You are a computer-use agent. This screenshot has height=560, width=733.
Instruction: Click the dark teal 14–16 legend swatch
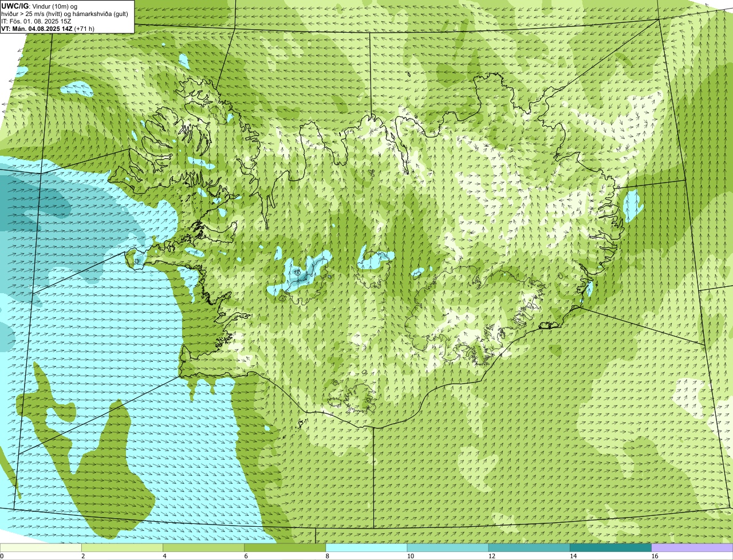pyautogui.click(x=611, y=548)
